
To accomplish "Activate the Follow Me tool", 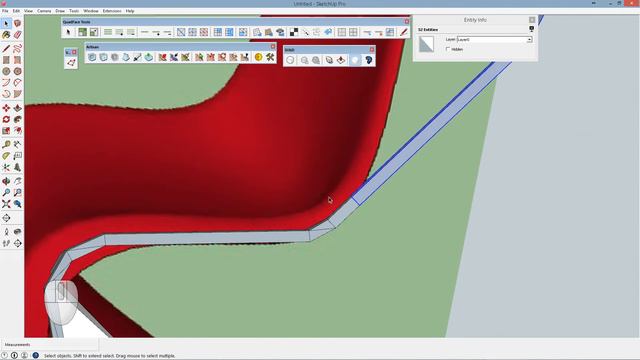I will [x=17, y=120].
